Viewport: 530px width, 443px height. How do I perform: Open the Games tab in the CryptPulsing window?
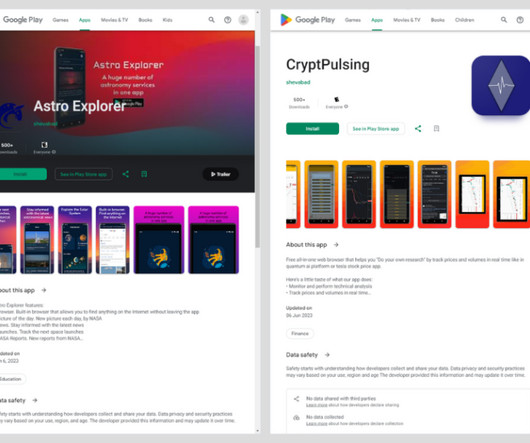(x=353, y=20)
